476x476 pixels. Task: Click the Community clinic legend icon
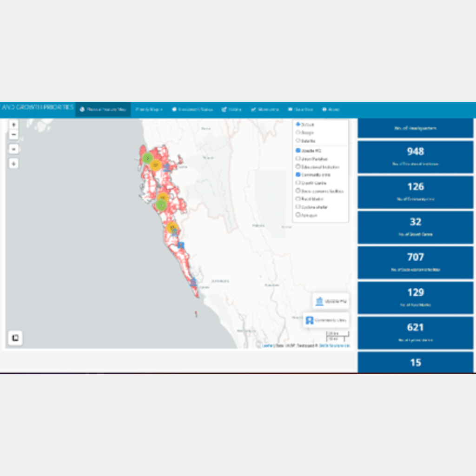[x=309, y=320]
